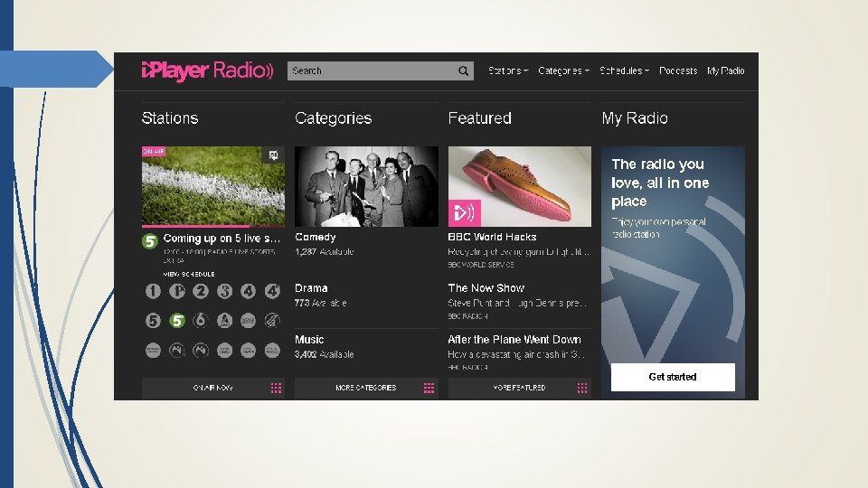868x488 pixels.
Task: Click pink iPlayer badge on shoe image
Action: [x=465, y=212]
